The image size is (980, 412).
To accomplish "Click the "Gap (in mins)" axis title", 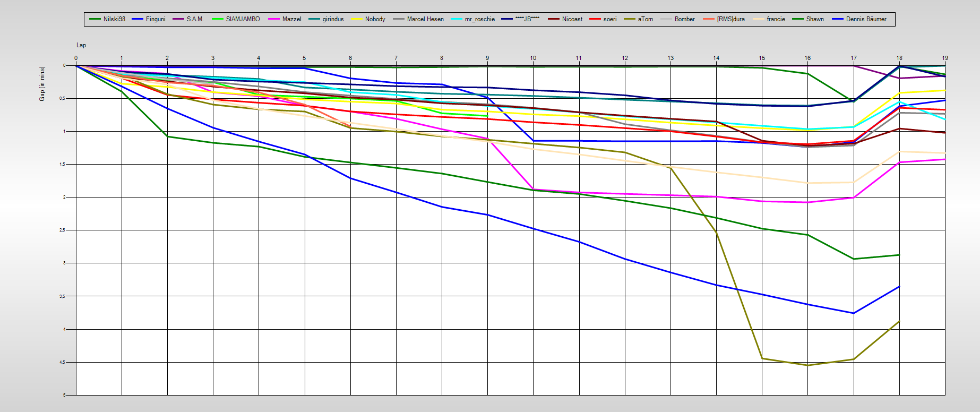I will (x=42, y=84).
